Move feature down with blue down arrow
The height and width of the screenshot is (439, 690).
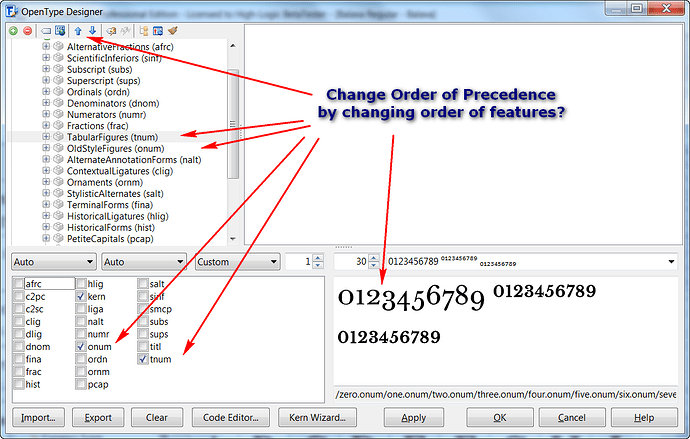coord(92,31)
